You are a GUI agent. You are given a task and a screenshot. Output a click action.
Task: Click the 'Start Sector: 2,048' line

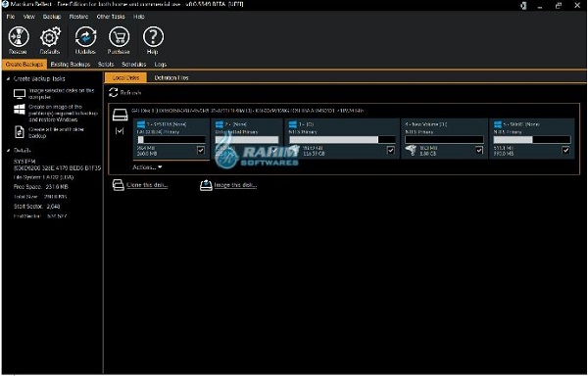point(37,207)
